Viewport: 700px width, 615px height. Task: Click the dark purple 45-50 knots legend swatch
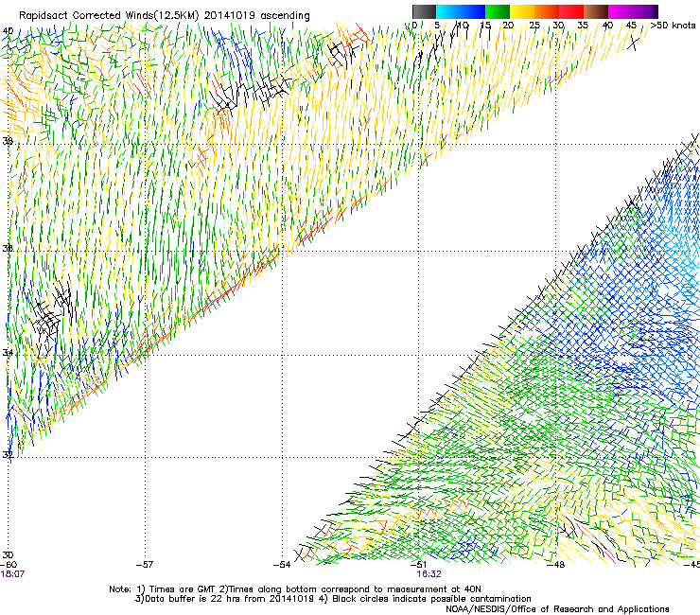pyautogui.click(x=645, y=11)
